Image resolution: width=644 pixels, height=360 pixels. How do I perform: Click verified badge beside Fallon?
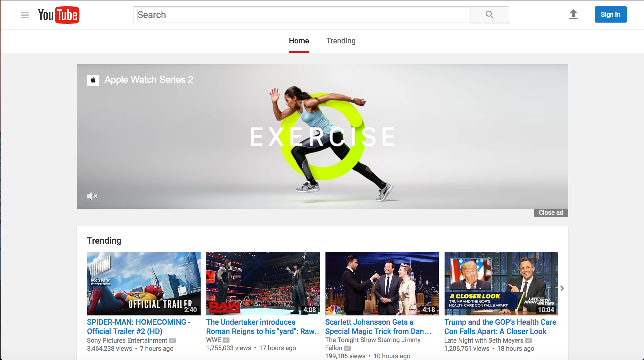coord(347,348)
